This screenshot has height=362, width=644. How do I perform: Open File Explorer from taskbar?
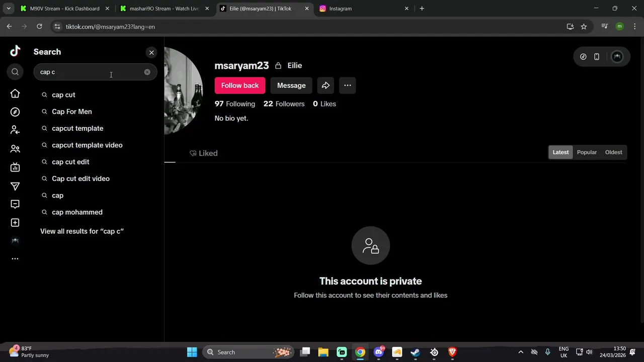pos(323,352)
